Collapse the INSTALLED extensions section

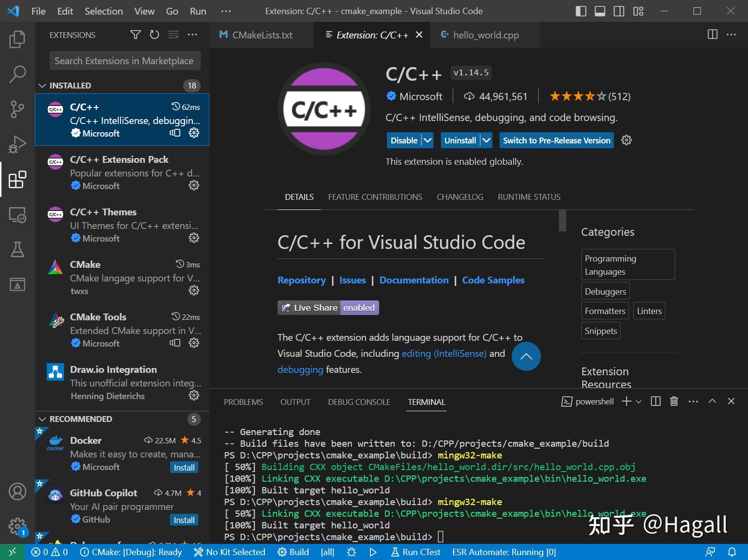[42, 85]
